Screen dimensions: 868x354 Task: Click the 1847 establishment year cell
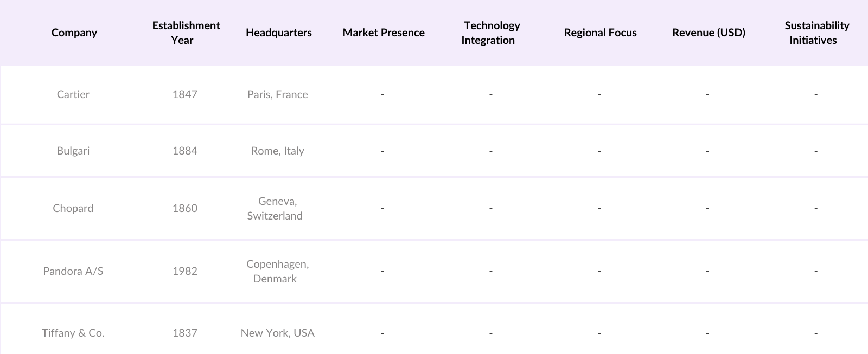[x=185, y=94]
